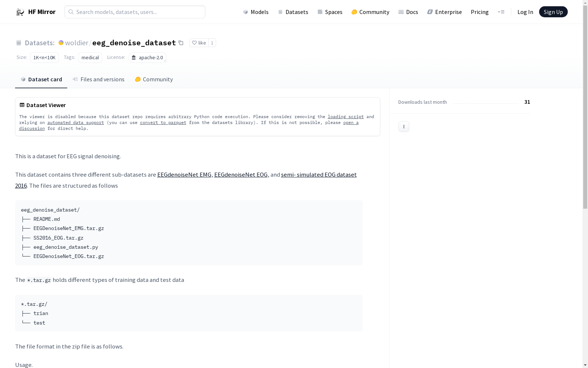The width and height of the screenshot is (588, 368).
Task: Click the open a discussion link
Action: click(x=351, y=123)
